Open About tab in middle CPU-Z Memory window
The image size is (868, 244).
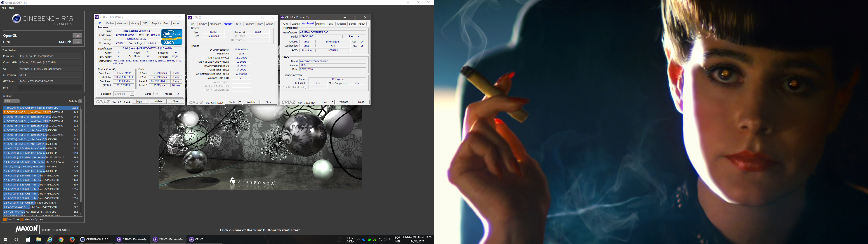pyautogui.click(x=270, y=24)
